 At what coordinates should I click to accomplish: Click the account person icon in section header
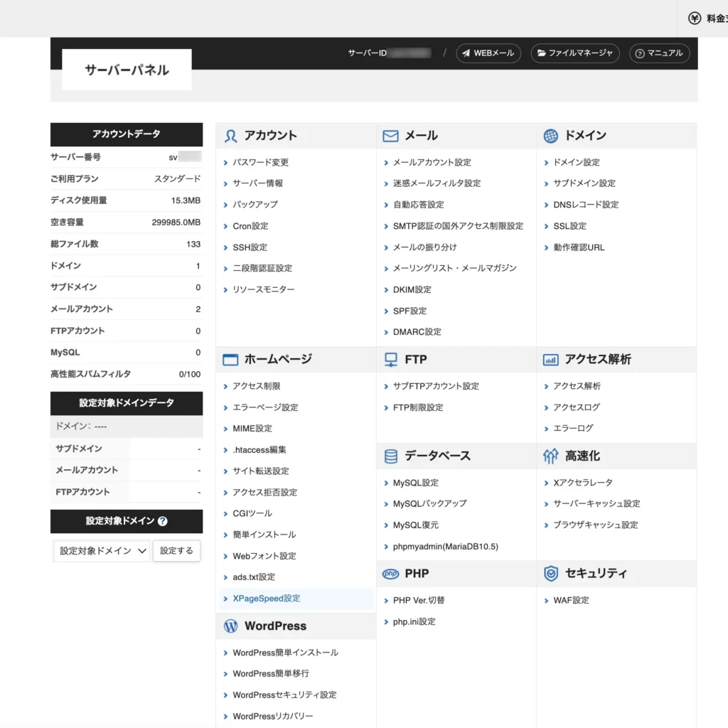coord(230,136)
